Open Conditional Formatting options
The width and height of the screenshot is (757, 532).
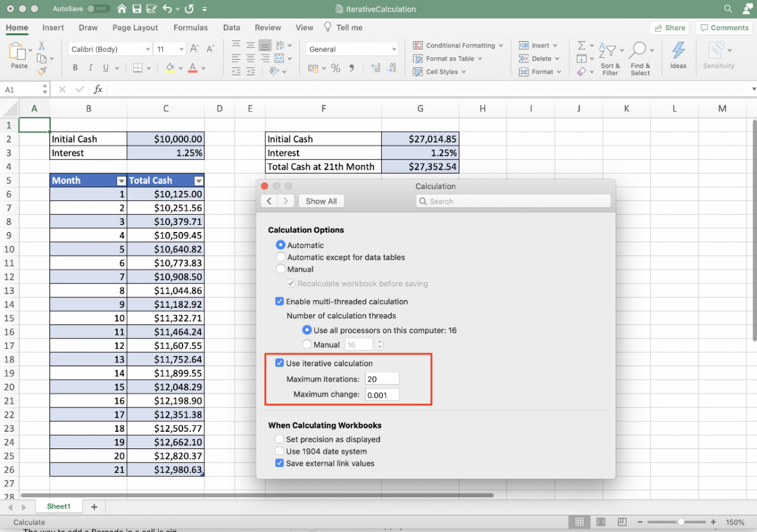[x=458, y=45]
